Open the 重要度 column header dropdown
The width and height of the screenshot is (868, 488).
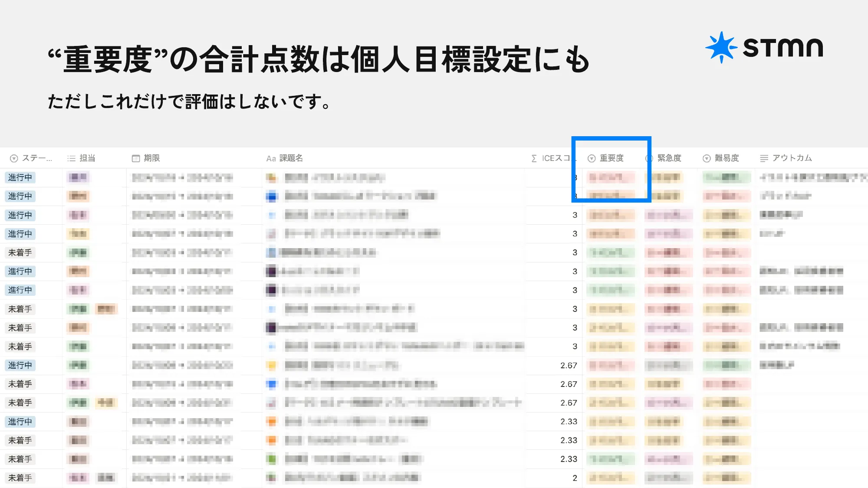tap(592, 158)
